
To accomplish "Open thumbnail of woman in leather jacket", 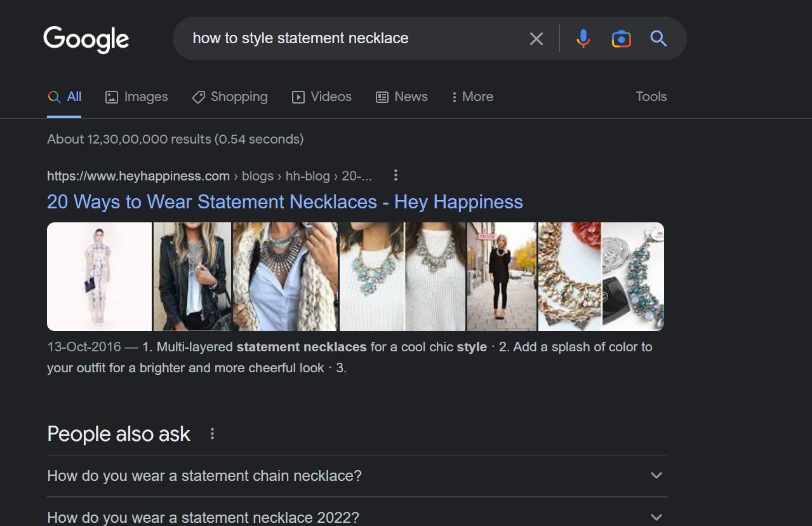I will (192, 276).
